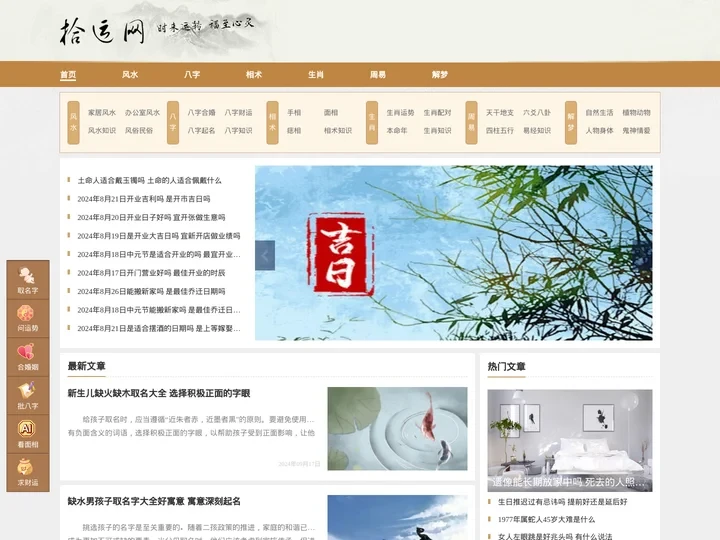Open the 本命年 category link
Viewport: 720px width, 540px height.
397,130
